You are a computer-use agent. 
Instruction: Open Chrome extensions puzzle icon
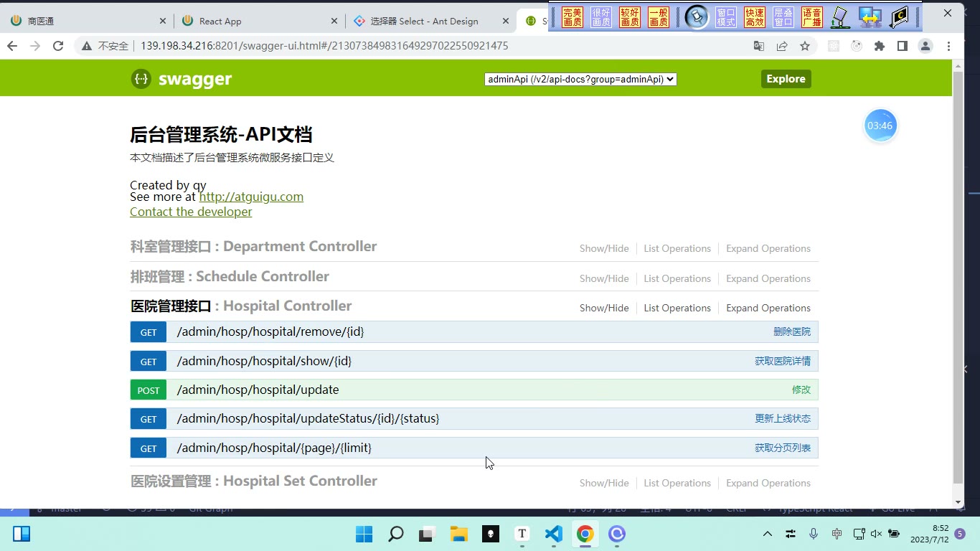[880, 46]
